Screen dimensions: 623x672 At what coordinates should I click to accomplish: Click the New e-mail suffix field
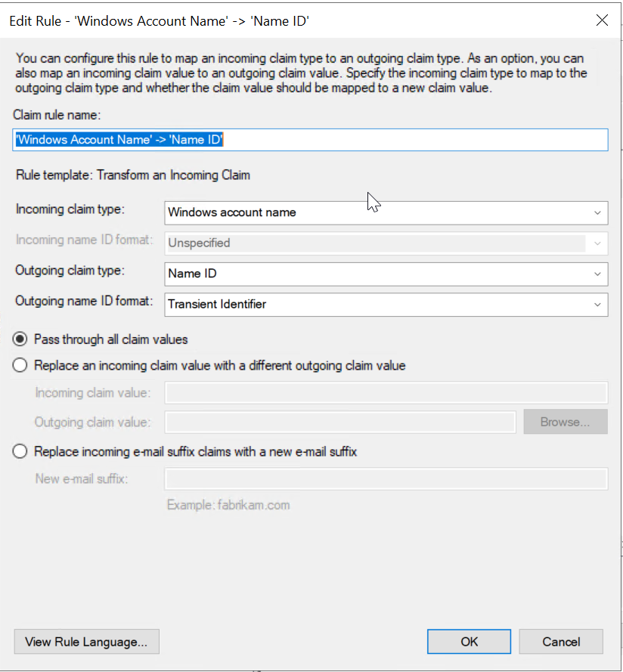[386, 478]
